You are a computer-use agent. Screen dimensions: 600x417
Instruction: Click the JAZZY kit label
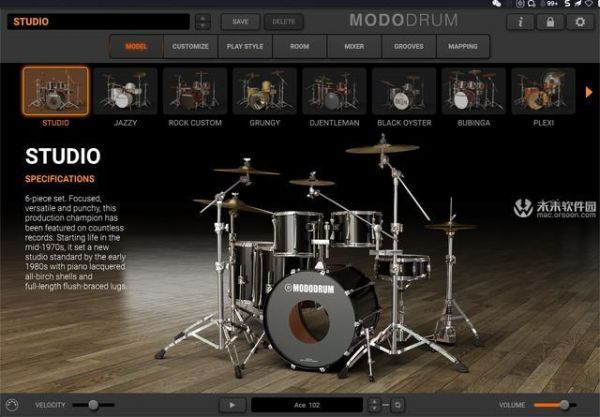[x=125, y=123]
